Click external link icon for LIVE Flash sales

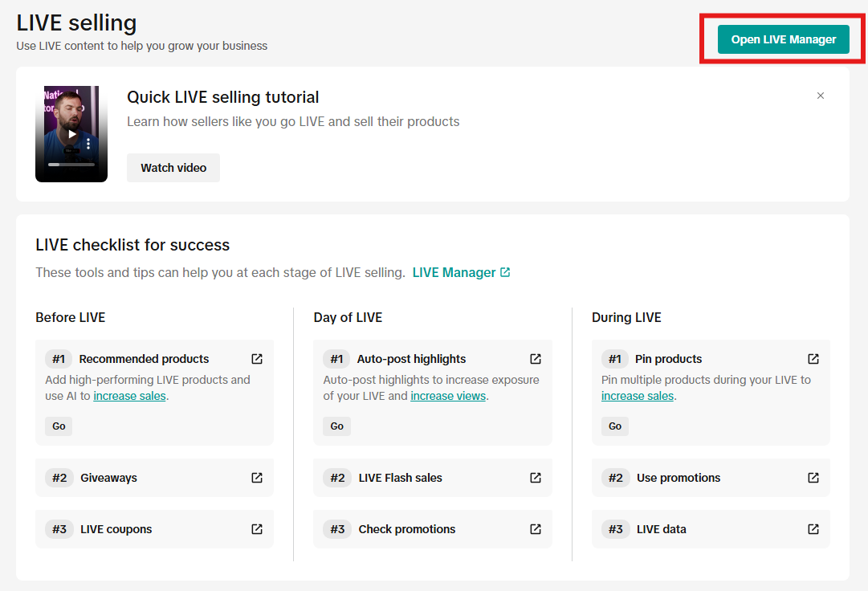536,478
